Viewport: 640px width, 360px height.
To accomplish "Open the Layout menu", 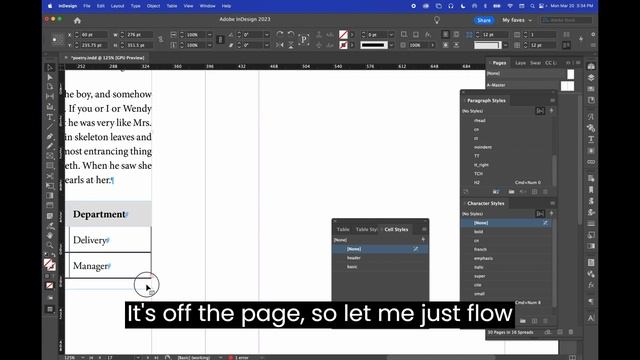I will pyautogui.click(x=118, y=6).
